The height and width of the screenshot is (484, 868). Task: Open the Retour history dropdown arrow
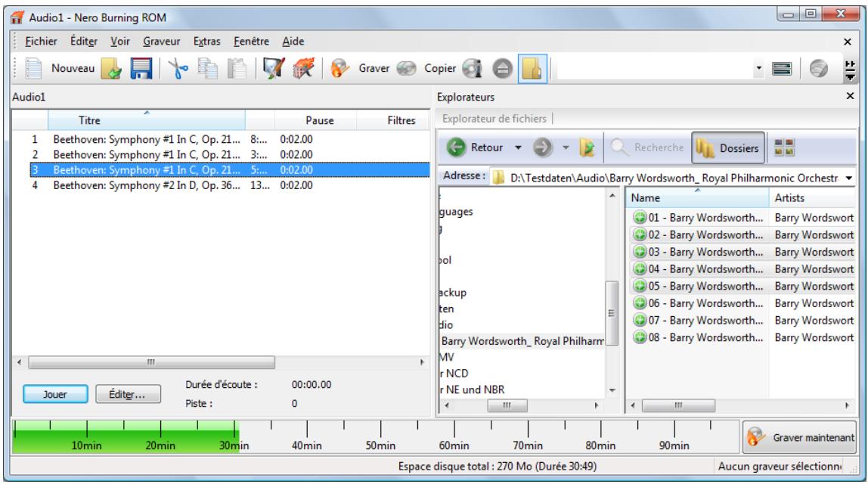coord(518,147)
